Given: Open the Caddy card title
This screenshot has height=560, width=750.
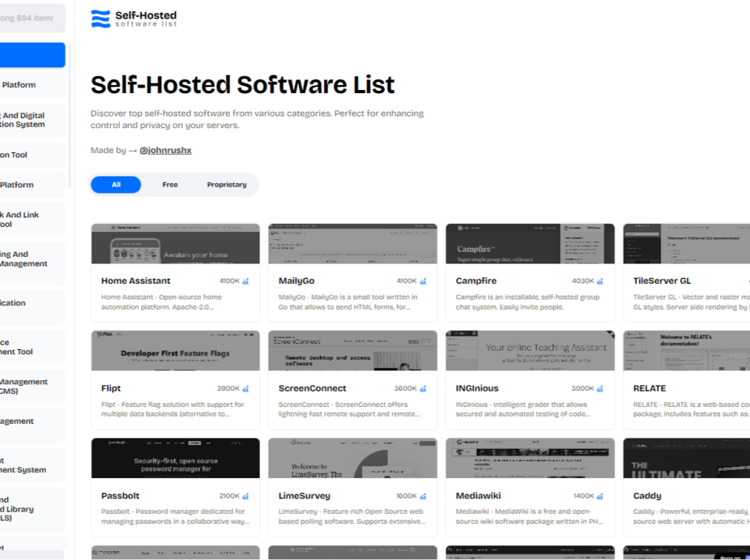Looking at the screenshot, I should click(647, 496).
